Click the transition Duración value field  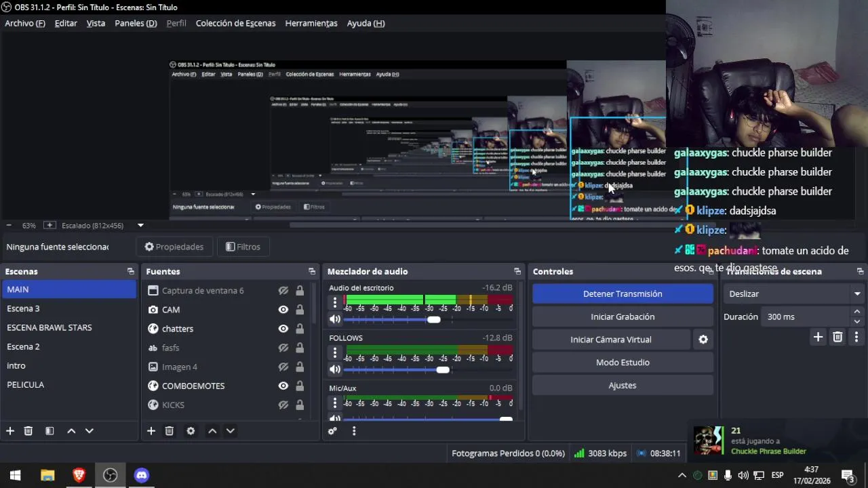coord(806,317)
